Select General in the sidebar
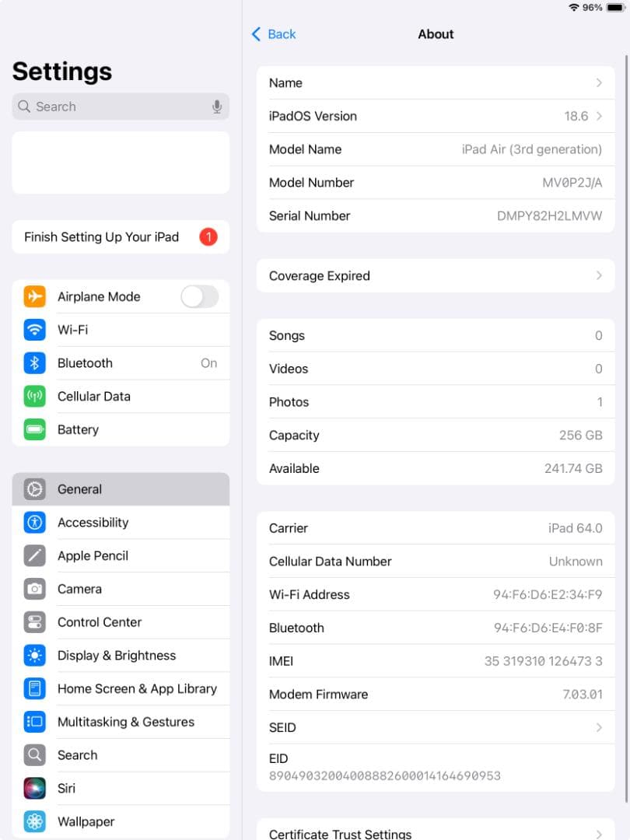The height and width of the screenshot is (840, 630). (121, 489)
